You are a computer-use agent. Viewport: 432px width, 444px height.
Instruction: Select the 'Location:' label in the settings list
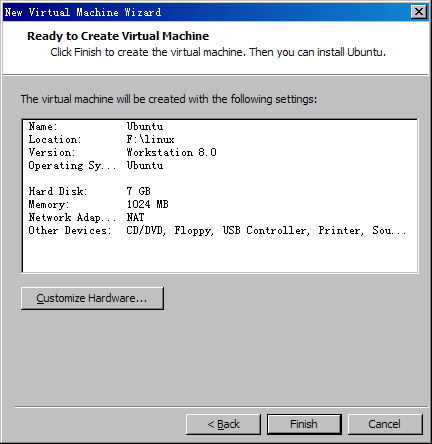tap(55, 139)
